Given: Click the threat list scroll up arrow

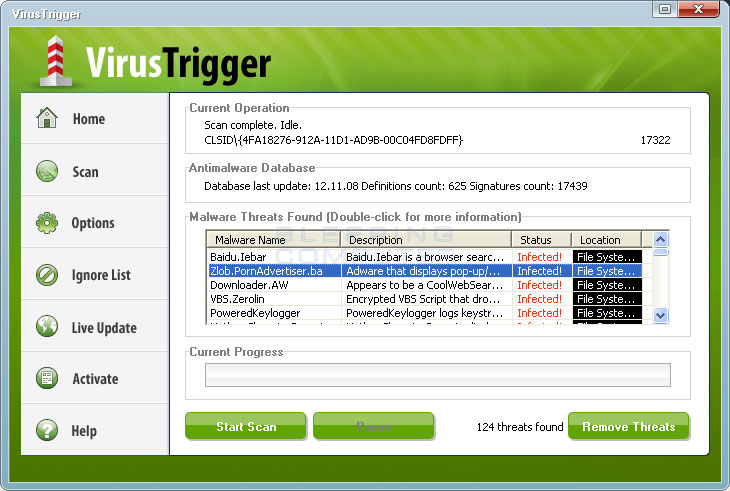Looking at the screenshot, I should [x=660, y=240].
